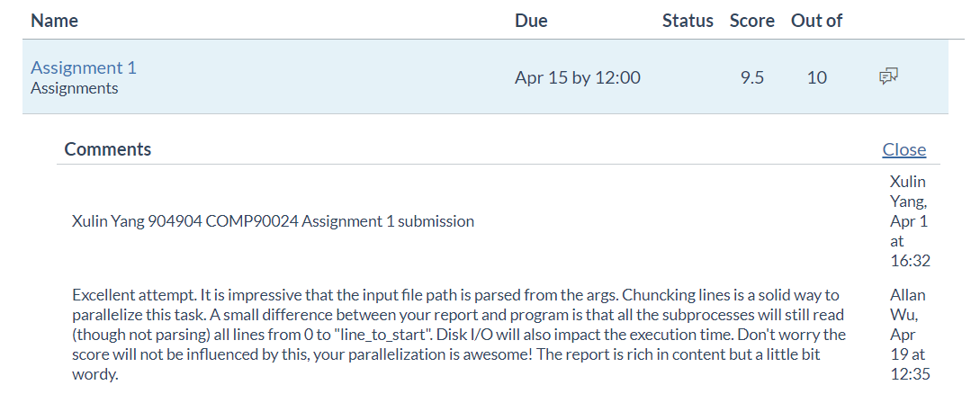Click the Name column header
The width and height of the screenshot is (980, 403).
tap(54, 21)
